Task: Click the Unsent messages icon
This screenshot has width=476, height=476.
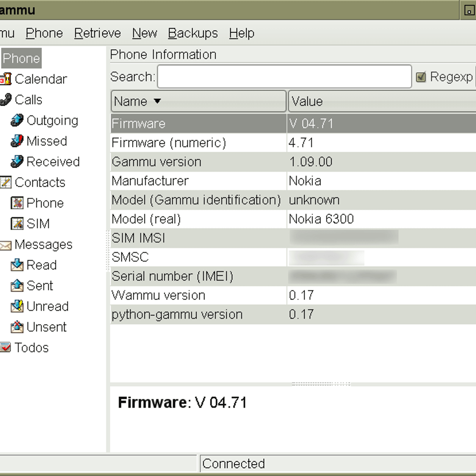Action: coord(17,327)
